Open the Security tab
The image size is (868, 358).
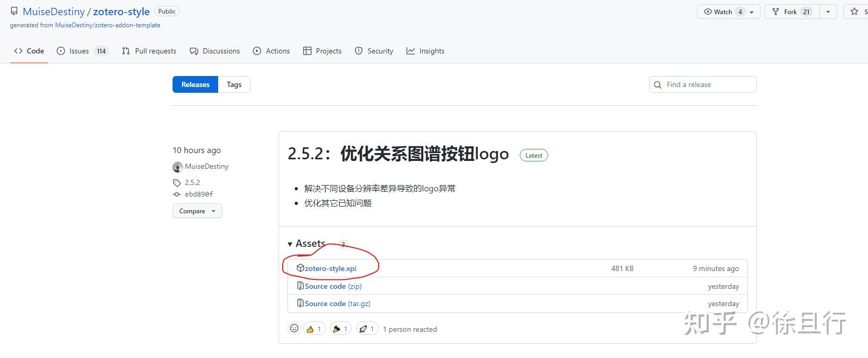[374, 51]
